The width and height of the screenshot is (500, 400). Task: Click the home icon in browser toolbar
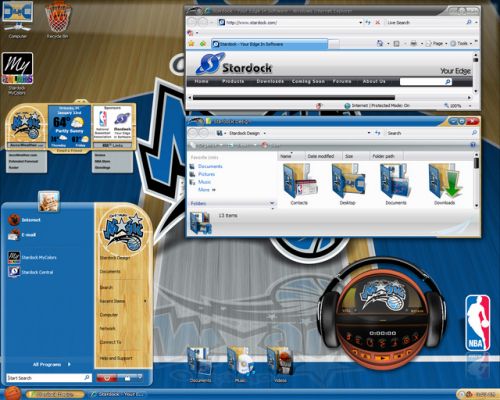pyautogui.click(x=380, y=43)
